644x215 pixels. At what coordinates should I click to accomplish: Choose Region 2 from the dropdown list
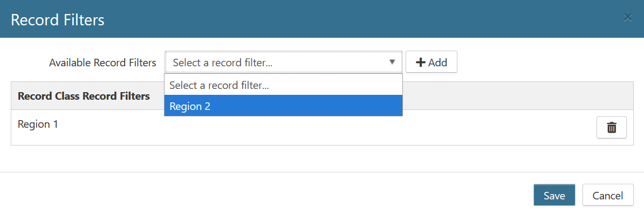click(x=283, y=106)
